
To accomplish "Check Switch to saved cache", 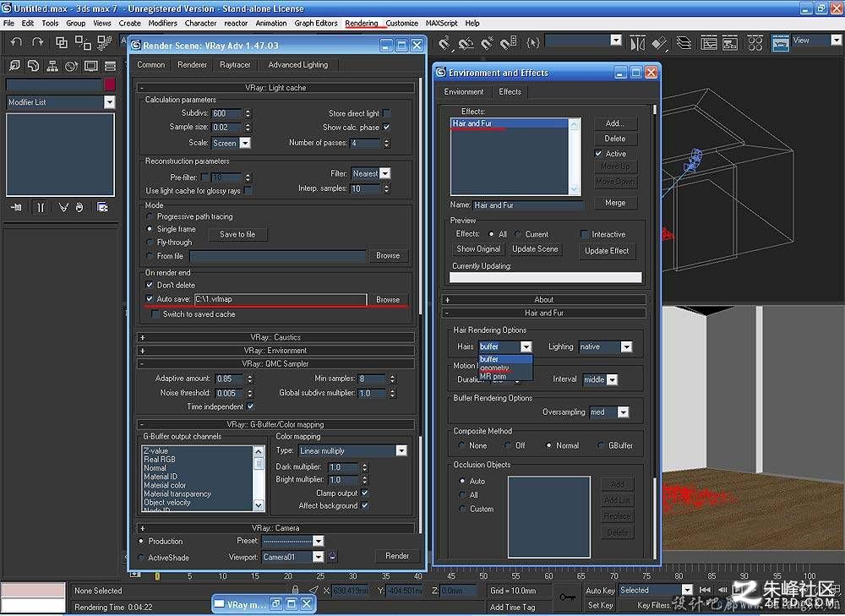I will point(155,314).
